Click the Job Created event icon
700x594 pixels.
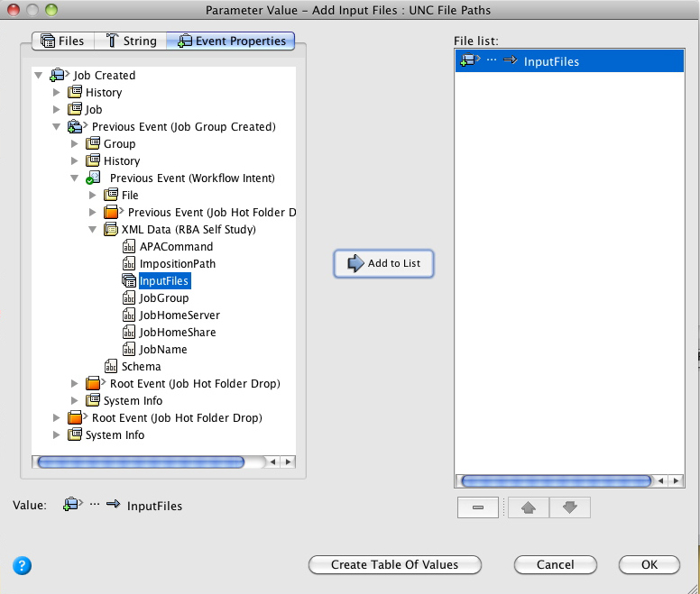point(60,75)
